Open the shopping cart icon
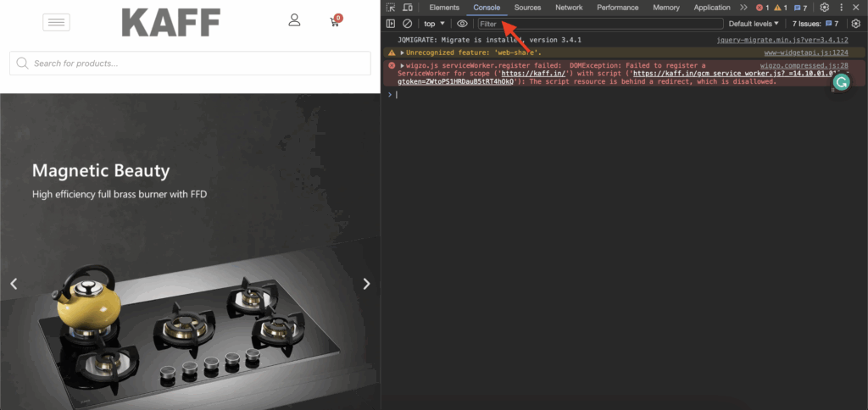 (x=336, y=21)
